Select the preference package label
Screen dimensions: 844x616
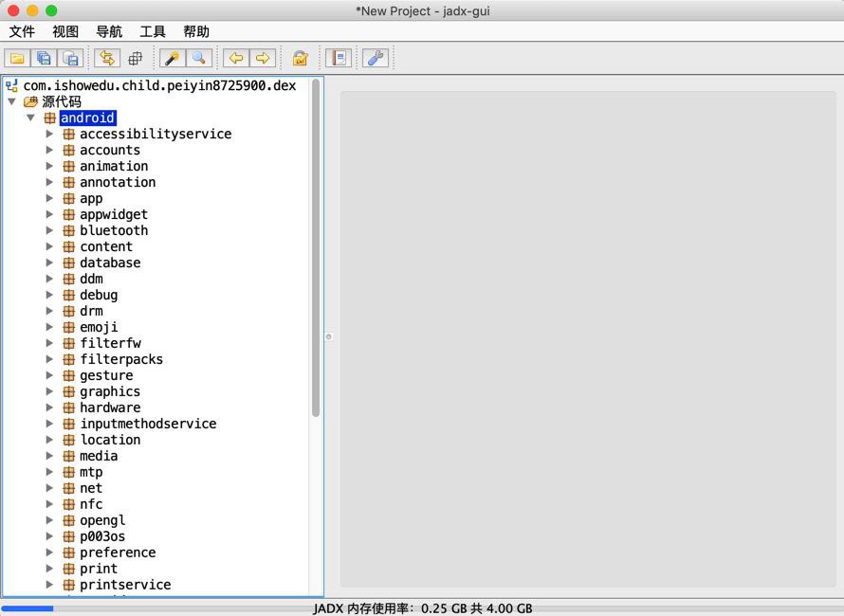tap(118, 553)
